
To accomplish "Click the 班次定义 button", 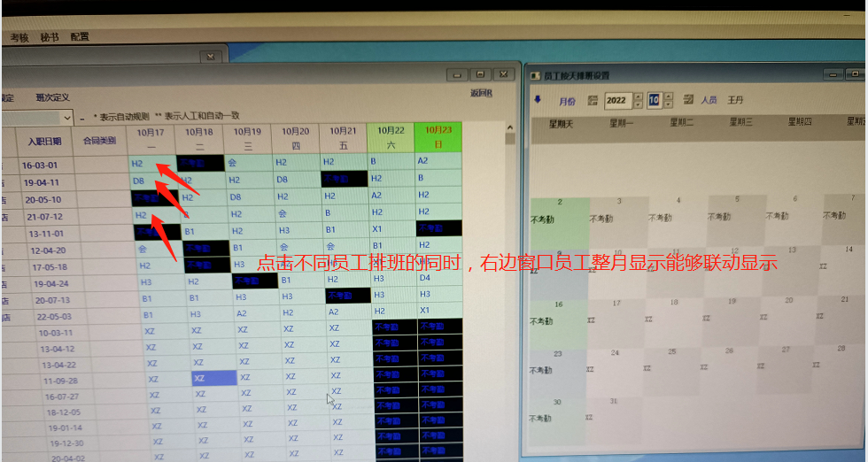I will pyautogui.click(x=52, y=97).
